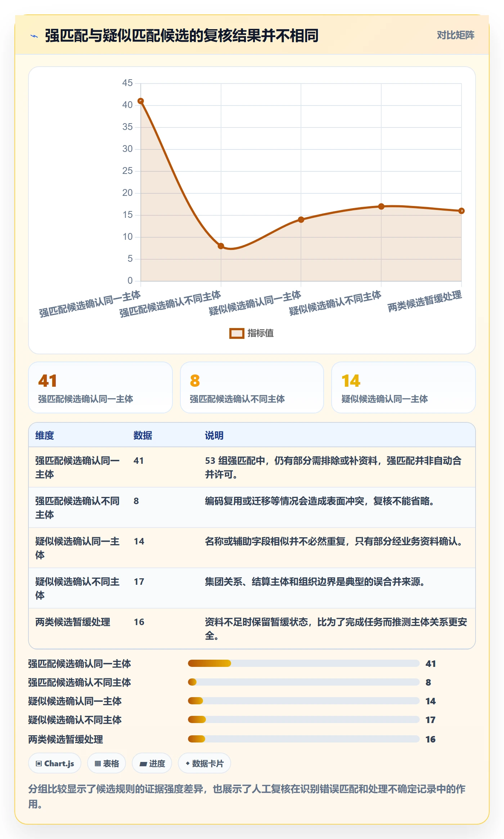Click progress bar for 强匹配候选确认不同主体
Image resolution: width=504 pixels, height=839 pixels.
(304, 682)
